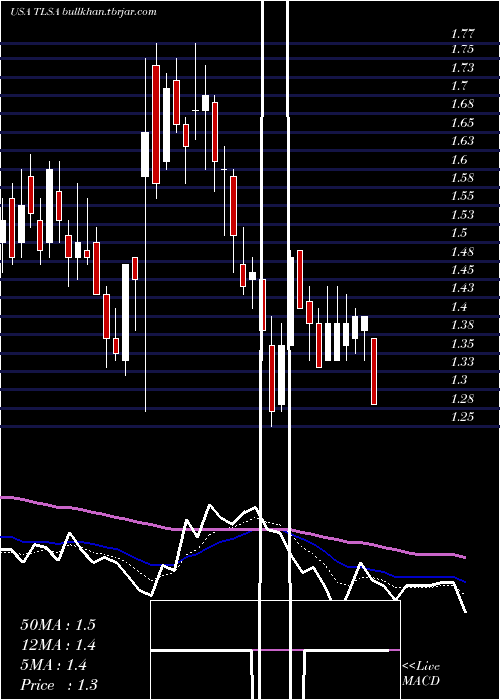The height and width of the screenshot is (700, 500).
Task: Click the 1.25 price axis label
Action: point(462,417)
